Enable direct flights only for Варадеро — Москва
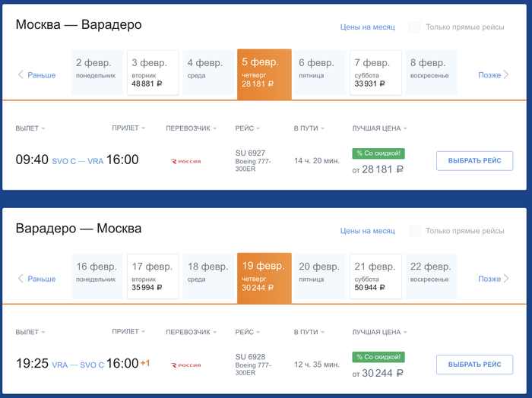This screenshot has width=532, height=398. click(x=415, y=231)
